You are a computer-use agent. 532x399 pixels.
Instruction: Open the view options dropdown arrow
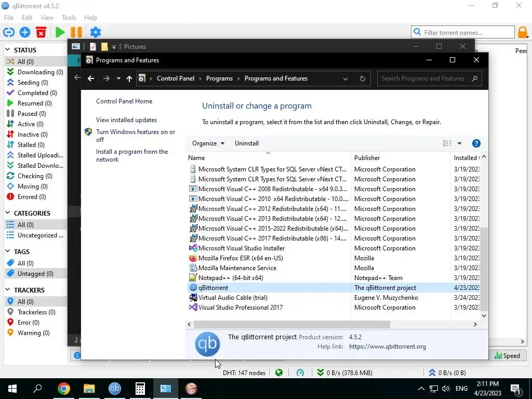coord(459,143)
